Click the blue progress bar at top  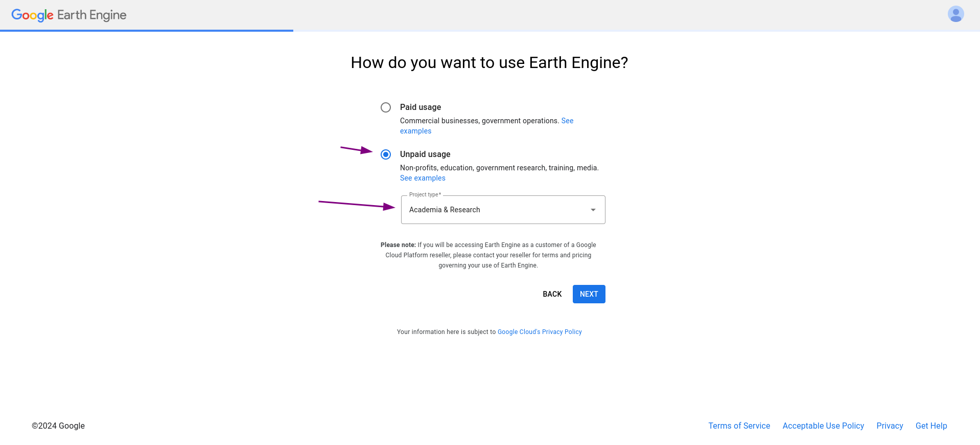147,31
